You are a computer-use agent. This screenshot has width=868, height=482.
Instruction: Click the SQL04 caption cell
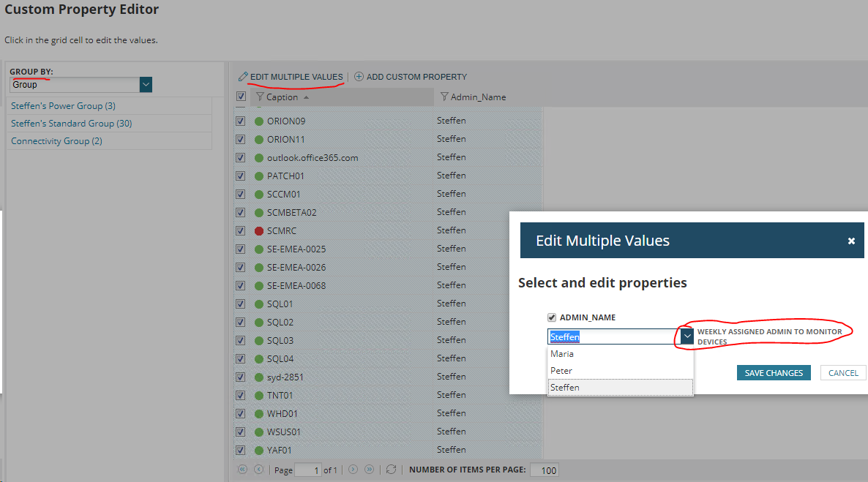tap(342, 358)
